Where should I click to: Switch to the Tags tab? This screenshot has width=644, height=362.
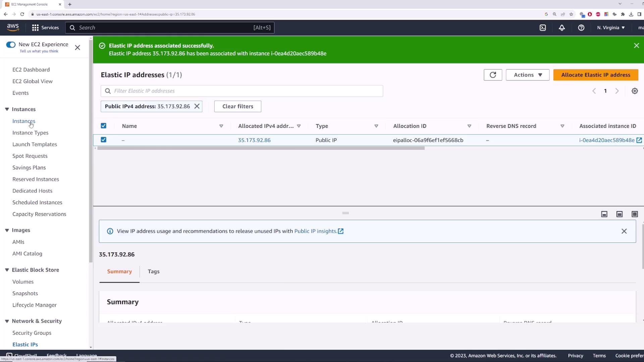click(x=154, y=271)
